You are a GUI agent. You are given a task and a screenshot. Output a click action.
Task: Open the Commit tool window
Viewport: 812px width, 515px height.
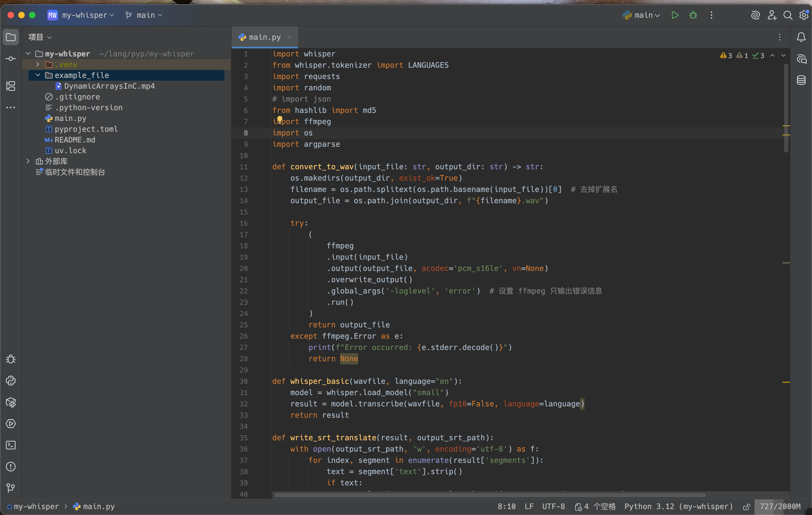tap(11, 59)
